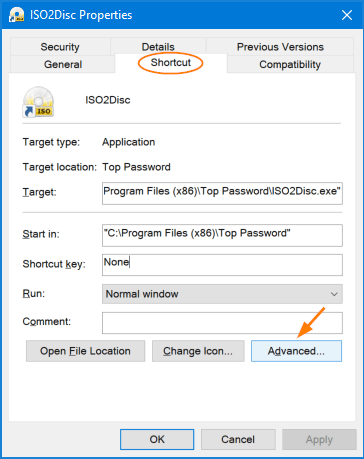Confirm changes with the OK button
The width and height of the screenshot is (364, 459).
pyautogui.click(x=157, y=439)
